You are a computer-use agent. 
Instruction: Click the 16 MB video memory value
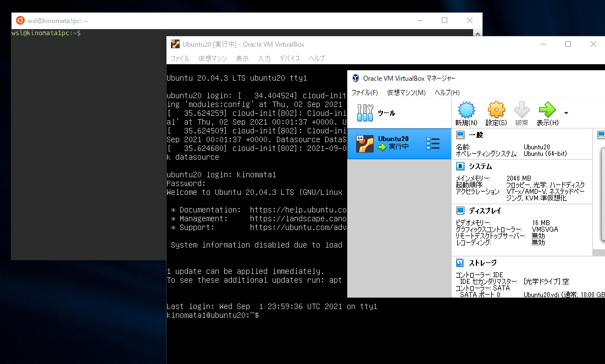click(x=541, y=223)
